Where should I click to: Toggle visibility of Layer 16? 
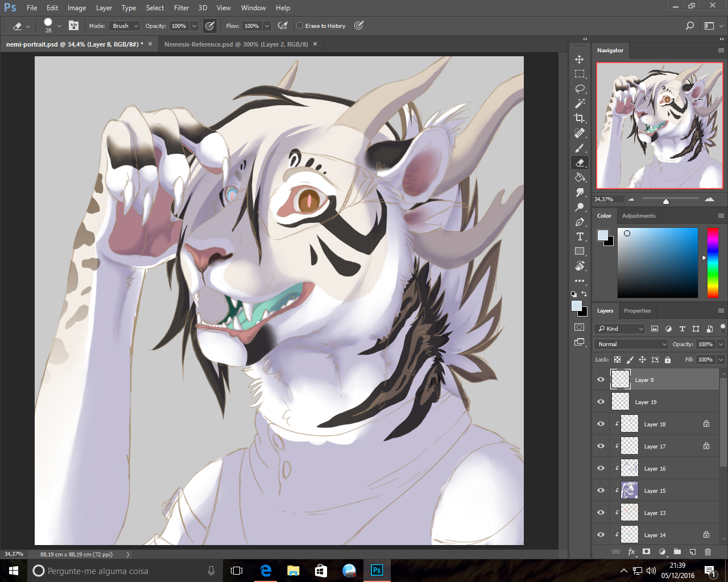601,468
